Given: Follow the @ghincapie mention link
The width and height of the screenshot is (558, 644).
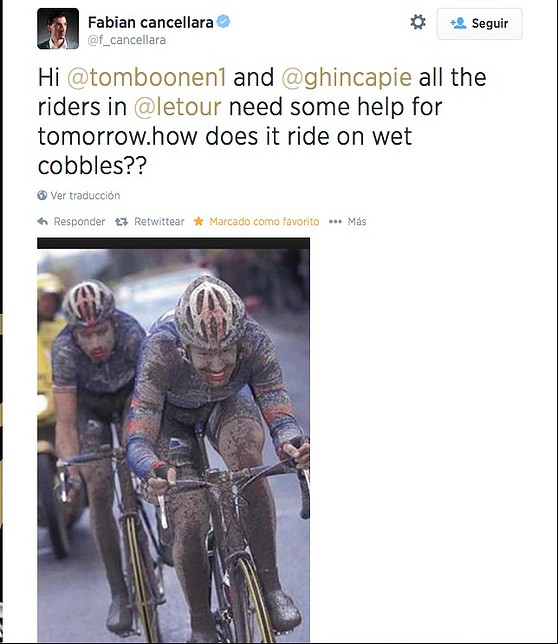Looking at the screenshot, I should point(347,78).
